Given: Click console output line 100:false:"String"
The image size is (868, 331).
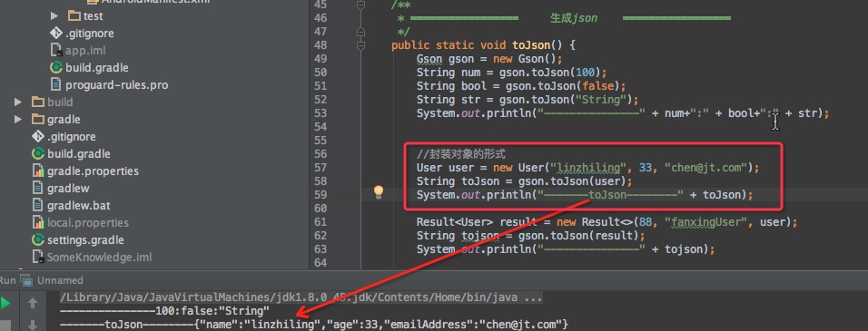Looking at the screenshot, I should tap(165, 311).
